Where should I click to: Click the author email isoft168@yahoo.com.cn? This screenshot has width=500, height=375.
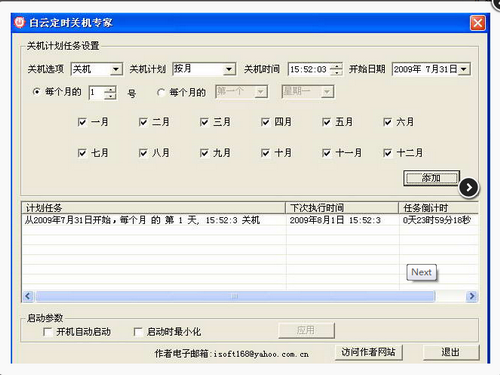[261, 354]
